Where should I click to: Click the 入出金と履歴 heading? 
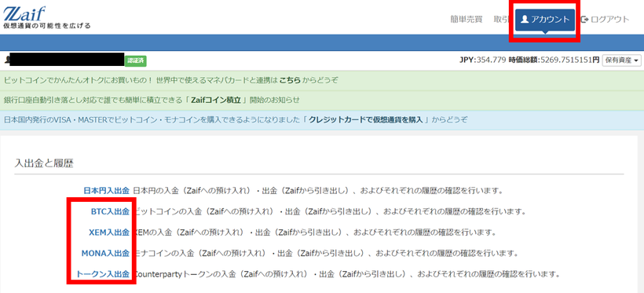[x=44, y=163]
